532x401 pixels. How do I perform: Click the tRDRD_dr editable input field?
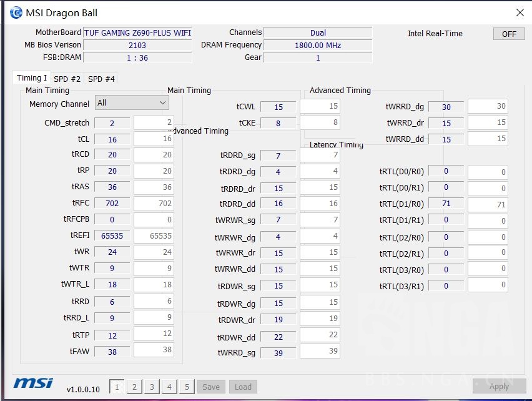point(320,187)
